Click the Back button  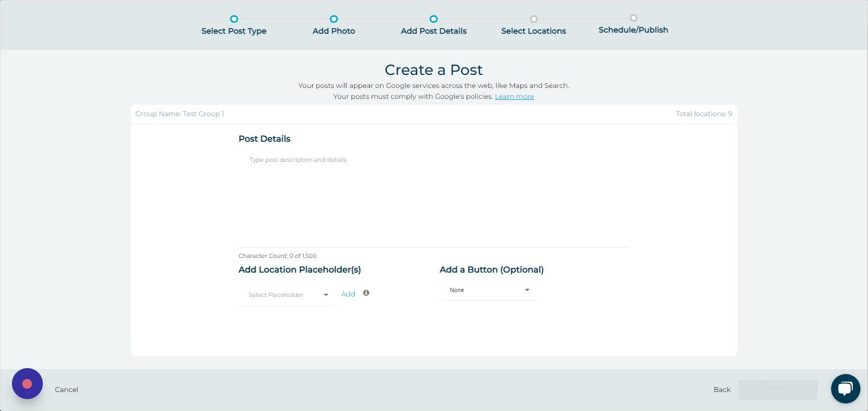click(x=722, y=390)
